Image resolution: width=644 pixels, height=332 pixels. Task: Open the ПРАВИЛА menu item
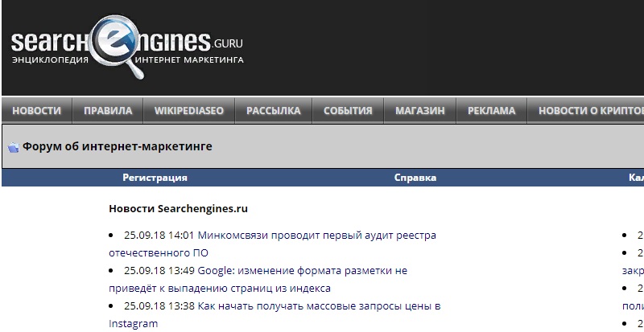tap(108, 111)
